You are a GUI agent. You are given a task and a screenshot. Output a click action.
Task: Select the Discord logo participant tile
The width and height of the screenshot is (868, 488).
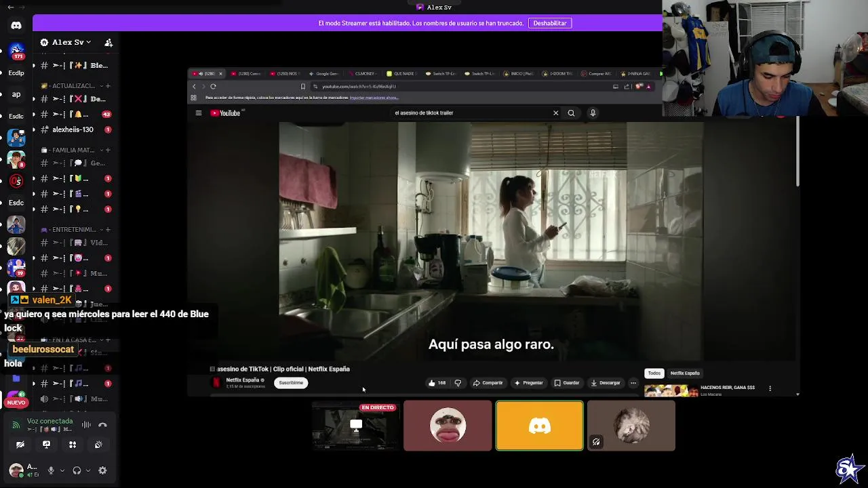[x=539, y=426]
